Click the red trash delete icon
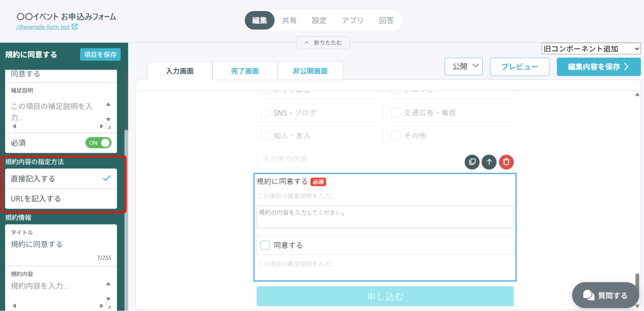Screen dimensions: 644x311 pos(506,162)
